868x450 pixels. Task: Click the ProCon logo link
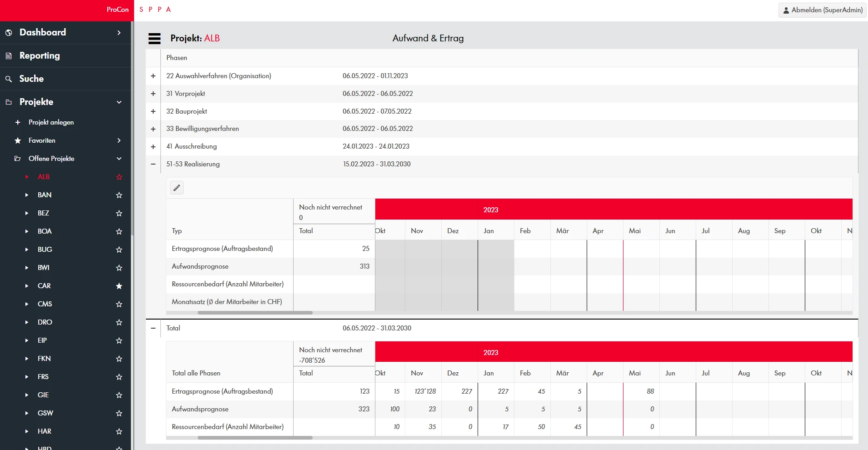(118, 10)
